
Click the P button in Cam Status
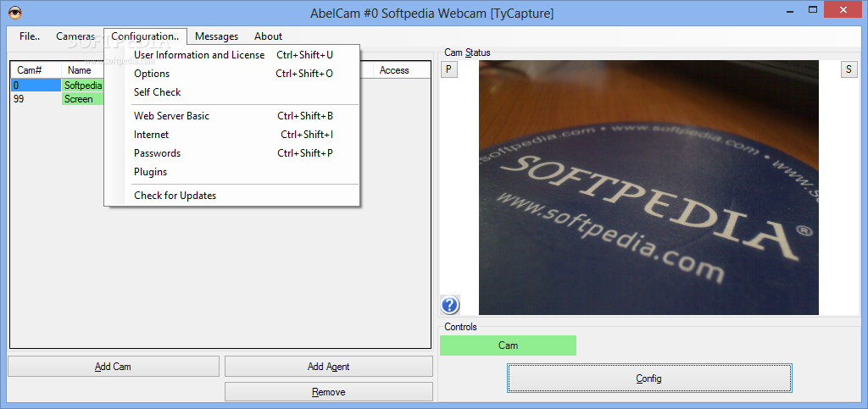pos(449,69)
